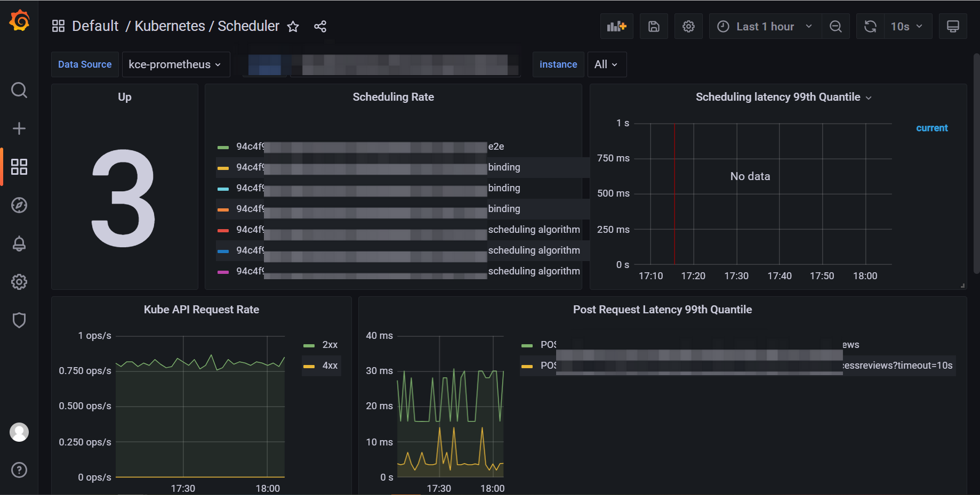This screenshot has height=495, width=980.
Task: Open the 10s refresh interval dropdown
Action: 906,27
